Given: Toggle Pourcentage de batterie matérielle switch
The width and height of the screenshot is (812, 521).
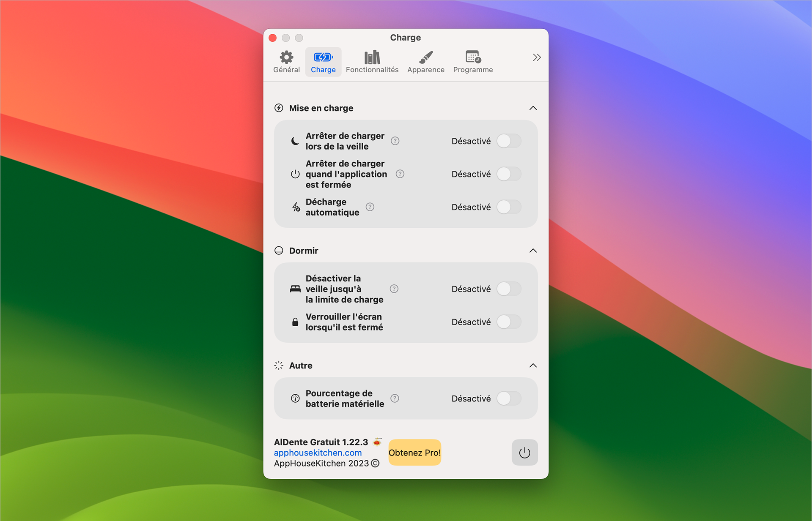Looking at the screenshot, I should point(509,398).
